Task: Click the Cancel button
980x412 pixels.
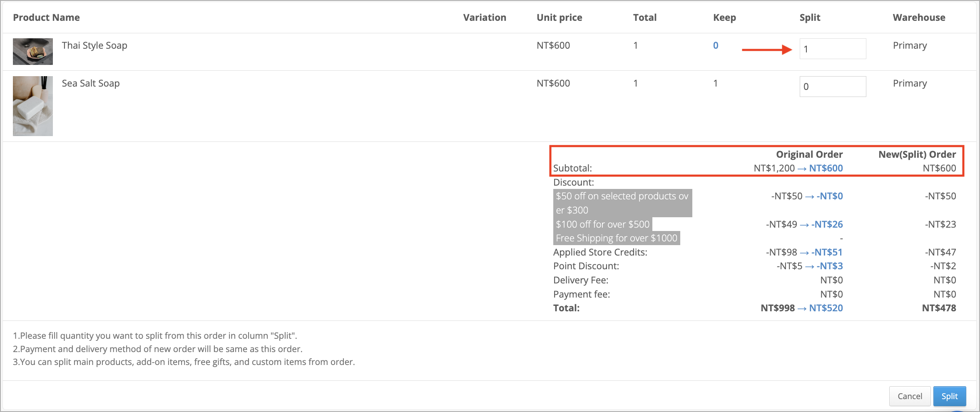Action: pyautogui.click(x=910, y=396)
